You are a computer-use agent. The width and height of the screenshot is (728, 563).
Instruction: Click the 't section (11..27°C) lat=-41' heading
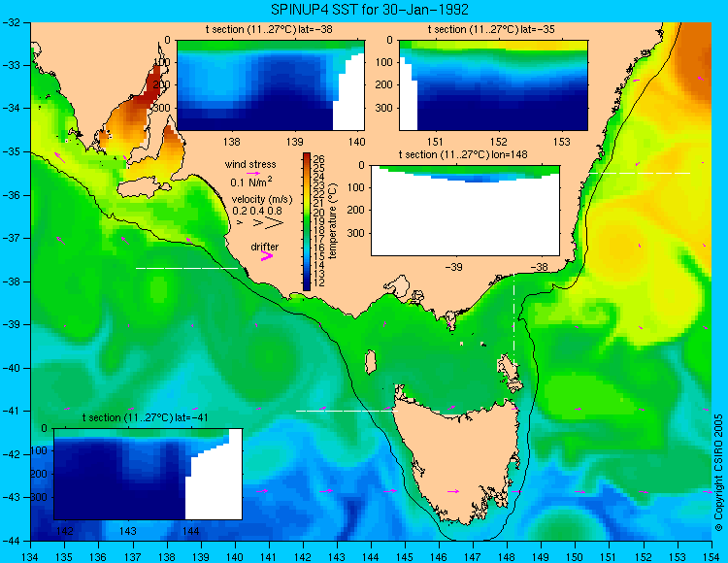[145, 417]
